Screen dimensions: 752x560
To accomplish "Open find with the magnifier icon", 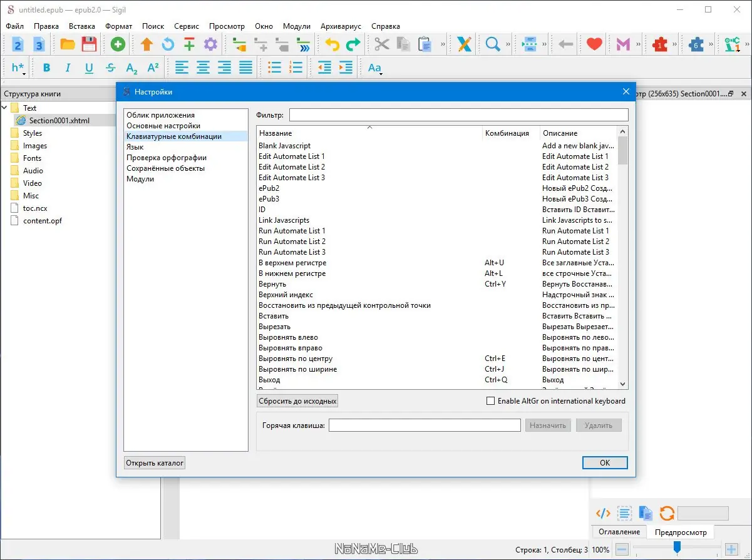I will point(493,44).
